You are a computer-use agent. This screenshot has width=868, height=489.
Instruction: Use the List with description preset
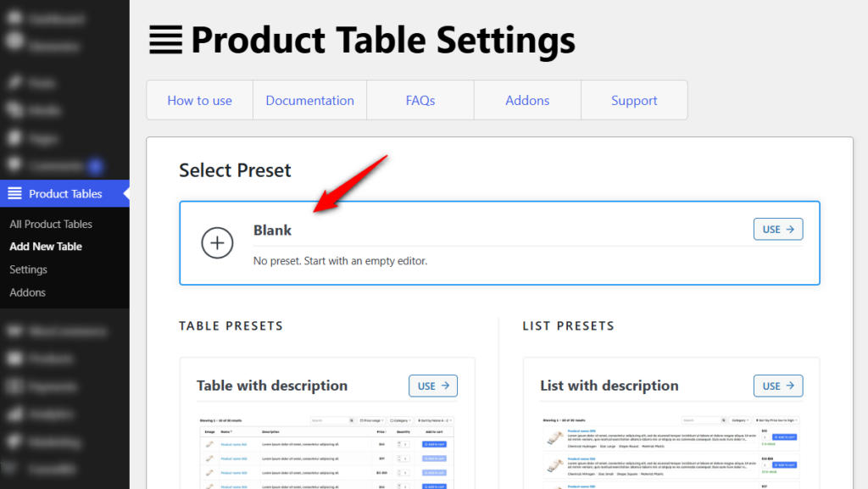(778, 386)
